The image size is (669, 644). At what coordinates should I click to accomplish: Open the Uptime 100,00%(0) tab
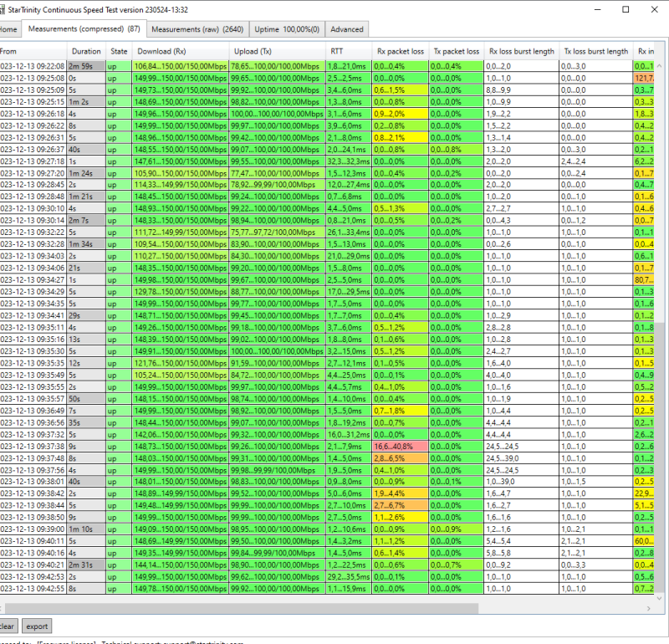[287, 29]
